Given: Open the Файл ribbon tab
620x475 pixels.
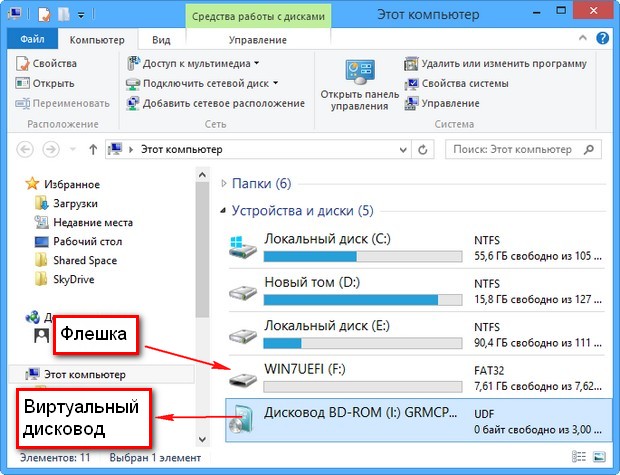Looking at the screenshot, I should click(32, 39).
